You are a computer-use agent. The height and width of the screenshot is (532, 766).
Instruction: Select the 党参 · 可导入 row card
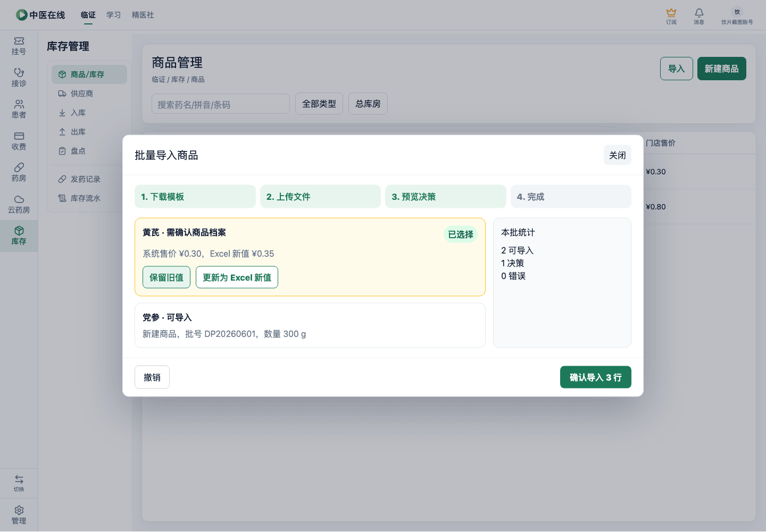tap(310, 325)
